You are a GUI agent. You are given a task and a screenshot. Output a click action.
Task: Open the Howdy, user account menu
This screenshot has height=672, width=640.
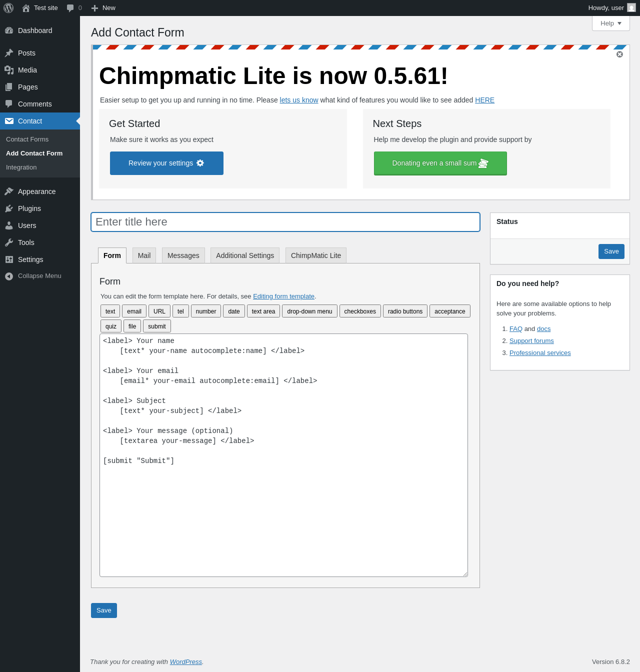pyautogui.click(x=612, y=8)
